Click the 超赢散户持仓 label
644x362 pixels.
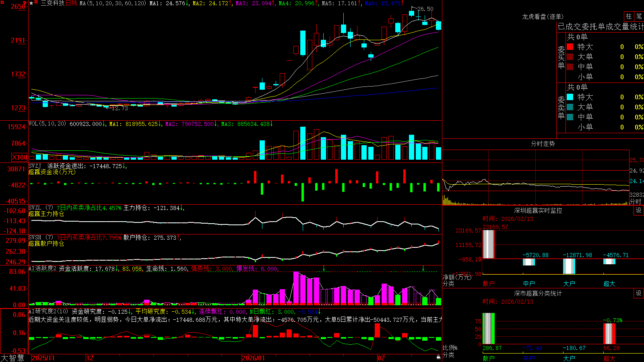click(x=46, y=244)
